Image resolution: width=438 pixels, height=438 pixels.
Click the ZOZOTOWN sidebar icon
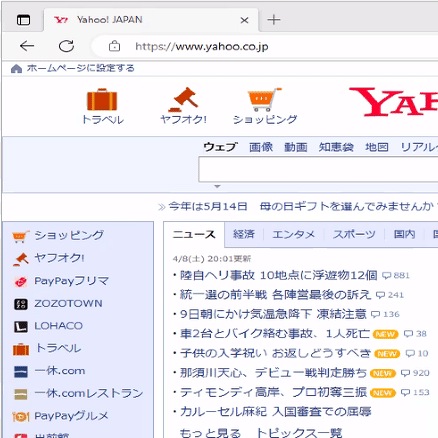21,304
